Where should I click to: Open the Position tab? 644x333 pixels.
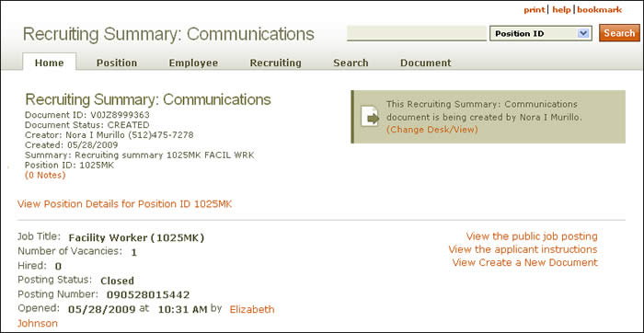117,63
